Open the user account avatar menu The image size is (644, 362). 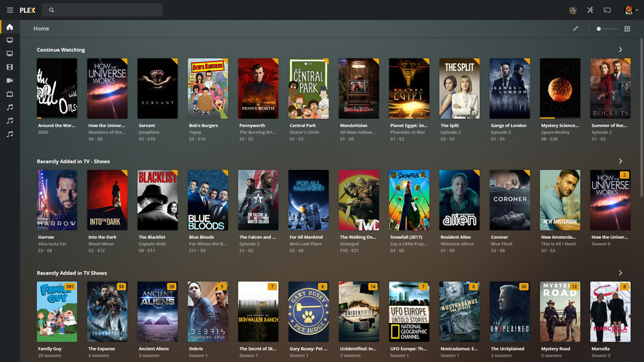(x=630, y=10)
